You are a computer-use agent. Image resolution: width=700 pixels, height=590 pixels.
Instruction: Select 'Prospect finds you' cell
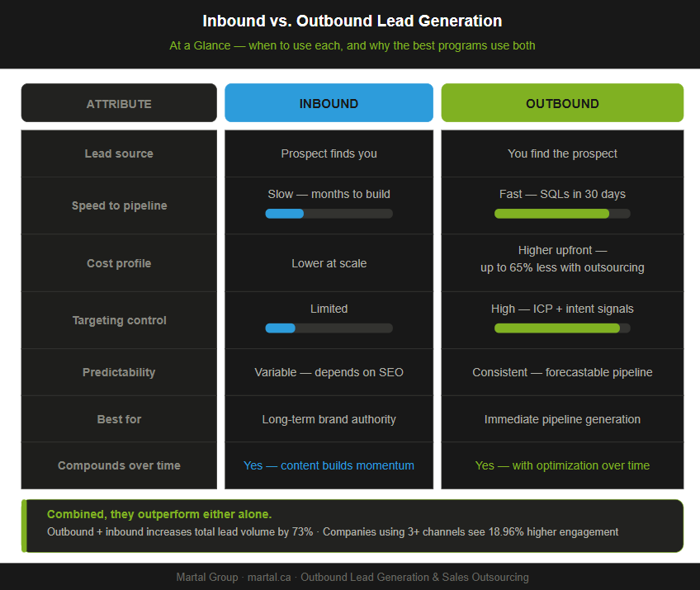[x=329, y=153]
